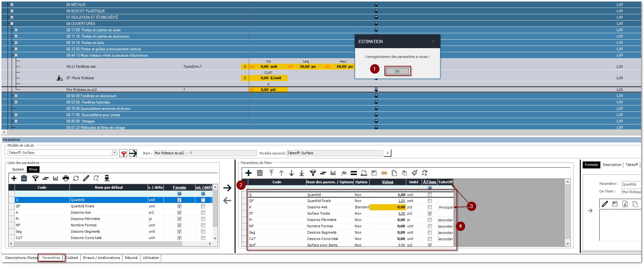Click the printer icon in parameter list toolbar
Image resolution: width=644 pixels, height=265 pixels.
pos(66,179)
